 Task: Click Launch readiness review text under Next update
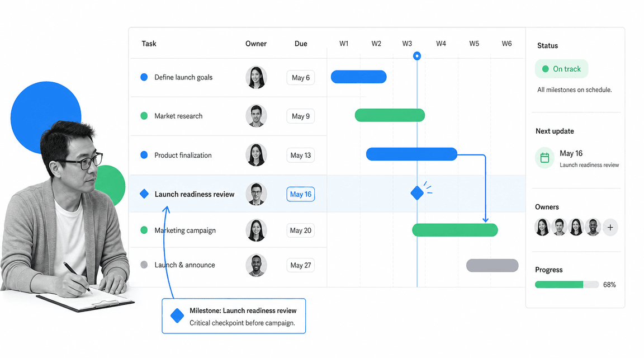(x=589, y=165)
